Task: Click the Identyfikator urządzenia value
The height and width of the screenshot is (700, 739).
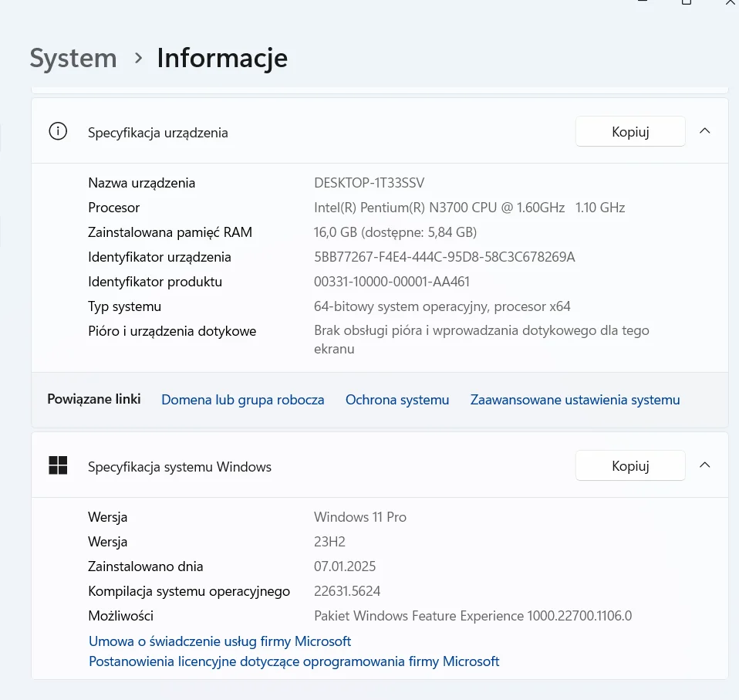Action: 444,257
